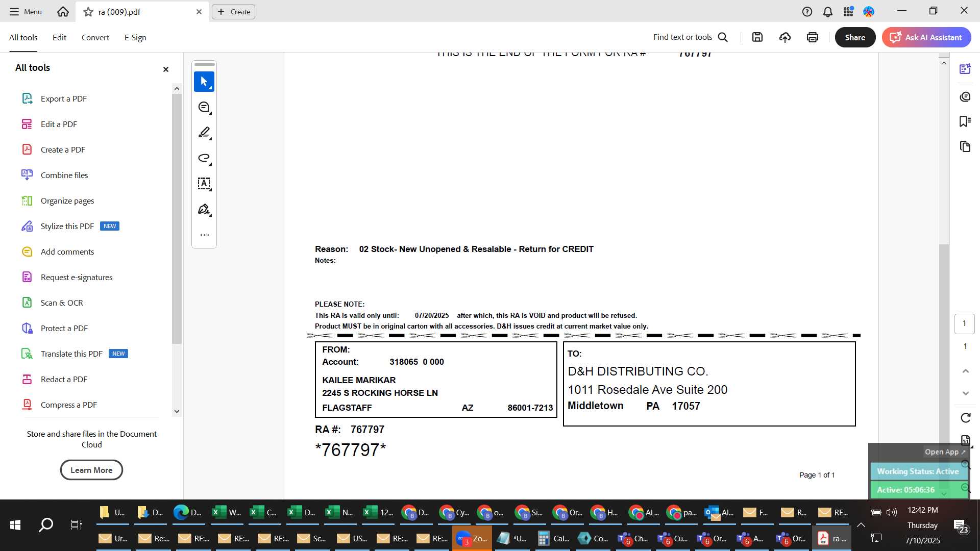Open Export a PDF tool

pos(63,98)
